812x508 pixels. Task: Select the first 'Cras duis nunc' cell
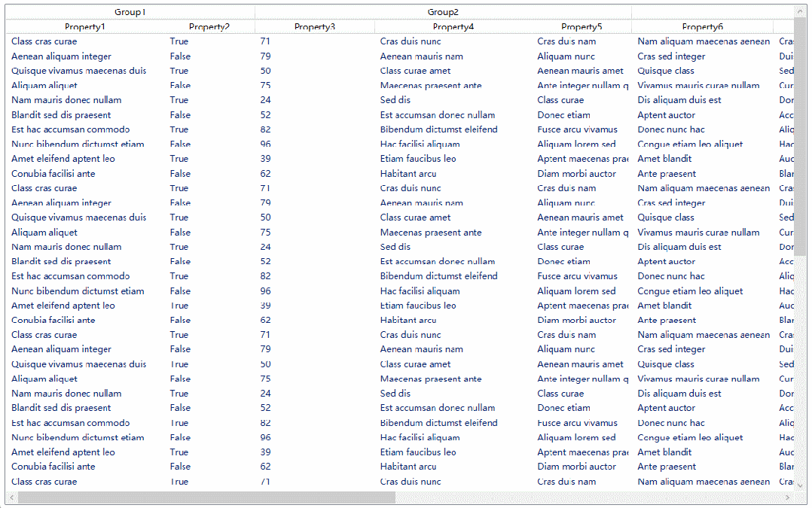click(453, 41)
